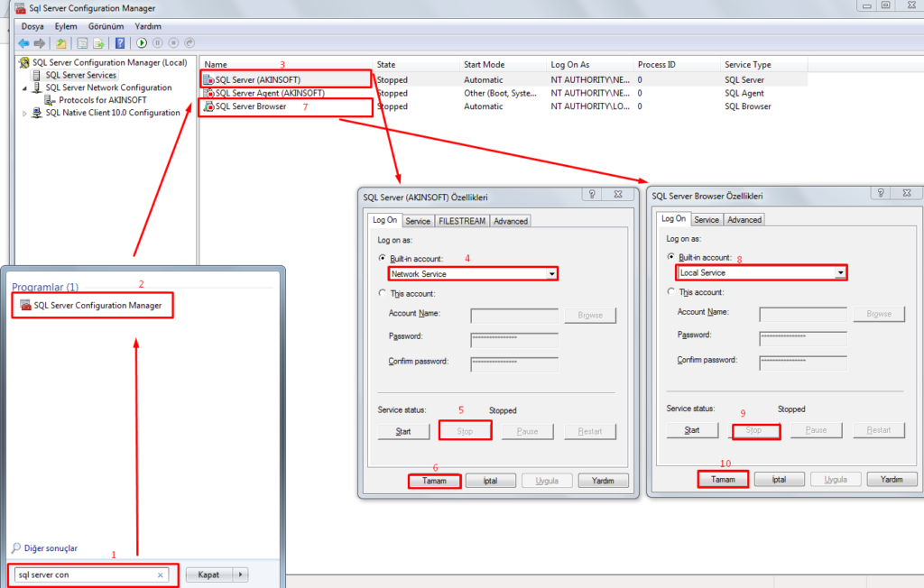The image size is (924, 588).
Task: Click the Up one level folder icon
Action: coord(61,42)
